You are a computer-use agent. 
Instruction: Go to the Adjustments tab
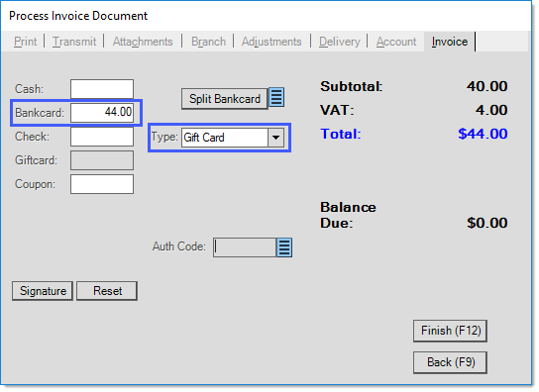(x=271, y=42)
